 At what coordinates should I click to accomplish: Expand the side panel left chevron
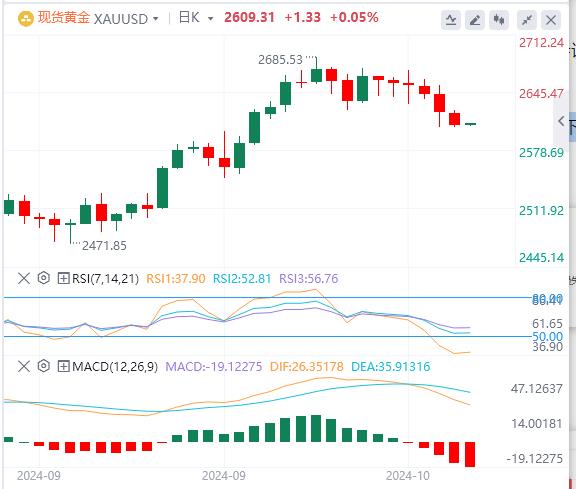click(x=561, y=121)
